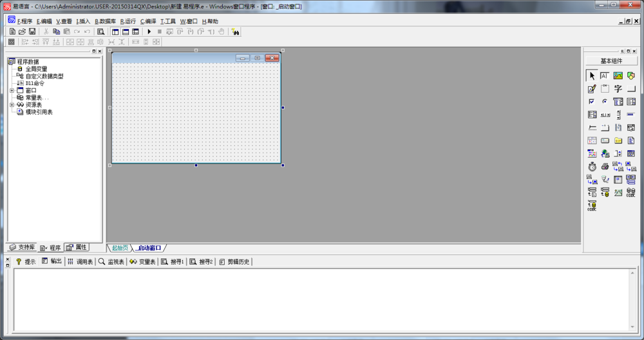Switch to the _启动窗口 document tab
644x340 pixels.
tap(149, 248)
